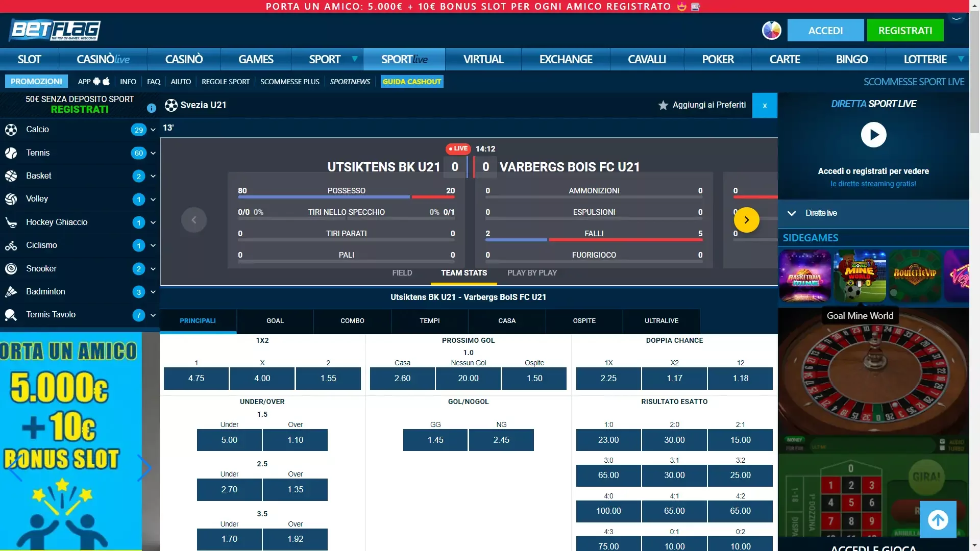Click the Ciclismo cycling icon
Image resolution: width=980 pixels, height=551 pixels.
tap(11, 245)
